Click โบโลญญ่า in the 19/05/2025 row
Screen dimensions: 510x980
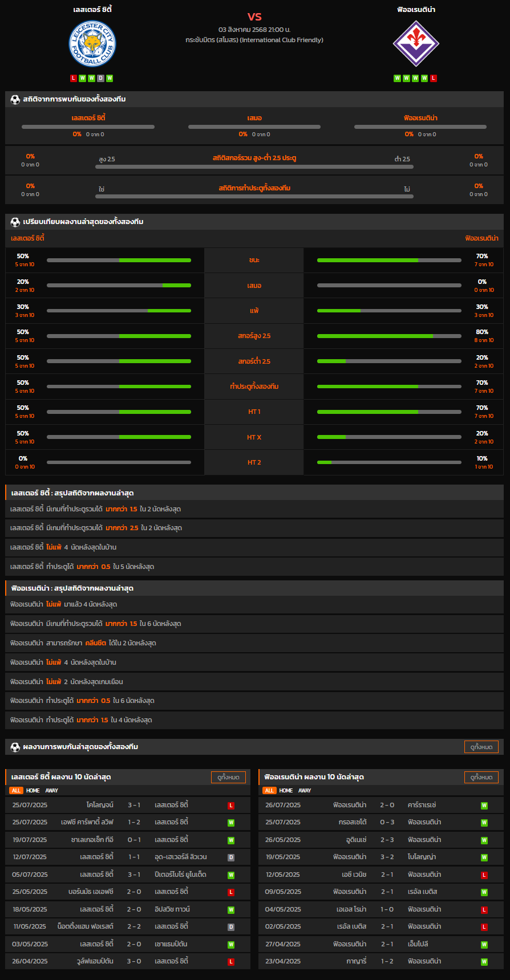pos(422,857)
